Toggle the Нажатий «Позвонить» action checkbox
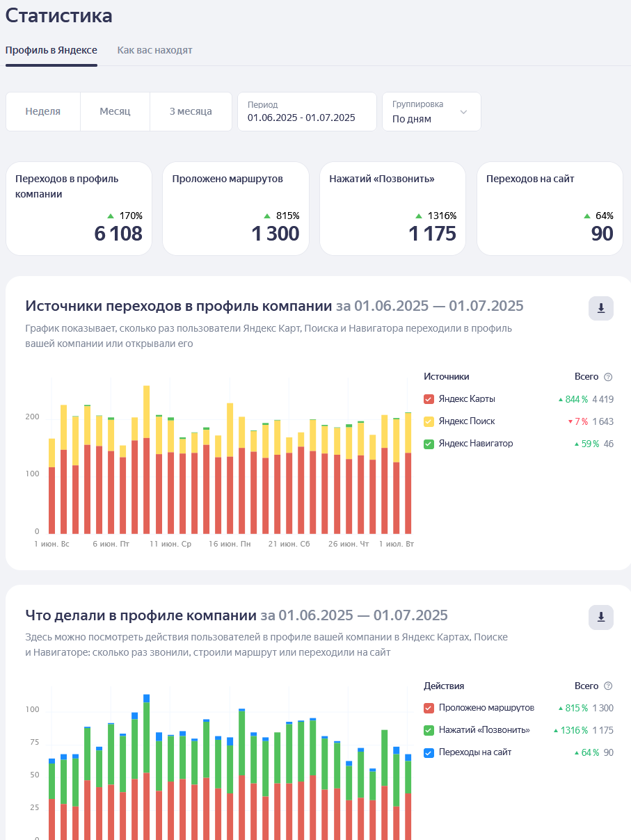 coord(429,730)
